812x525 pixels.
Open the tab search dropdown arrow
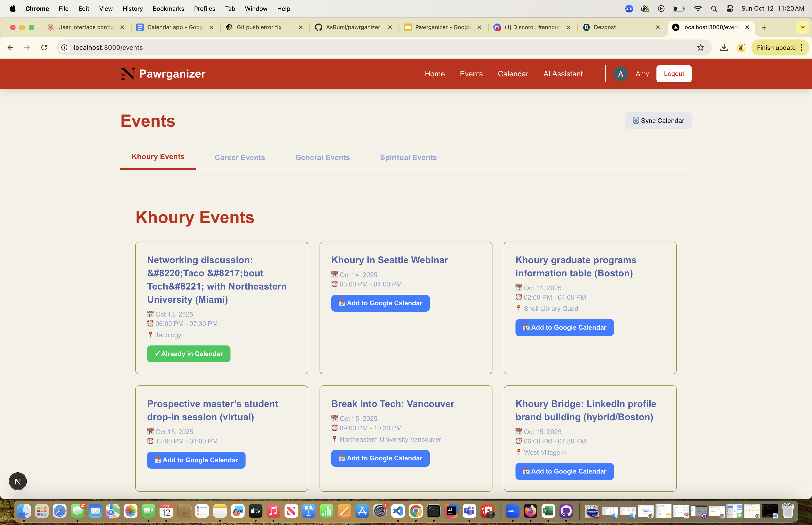point(802,27)
